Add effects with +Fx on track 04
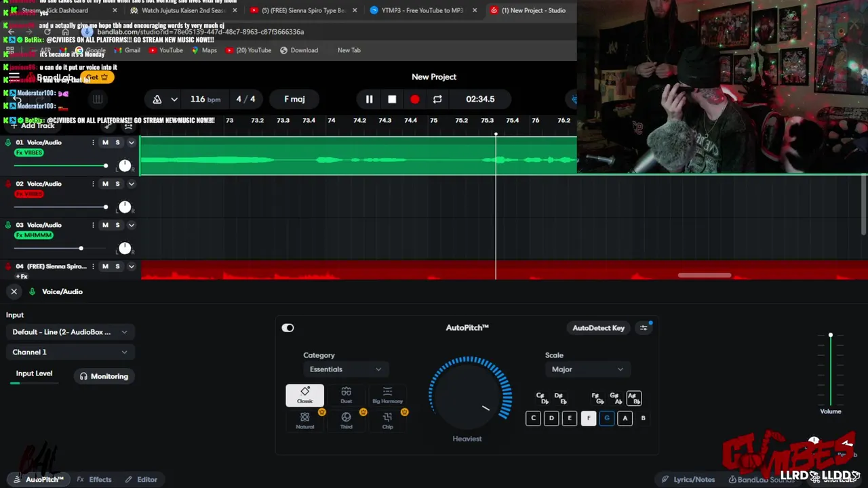 click(22, 277)
